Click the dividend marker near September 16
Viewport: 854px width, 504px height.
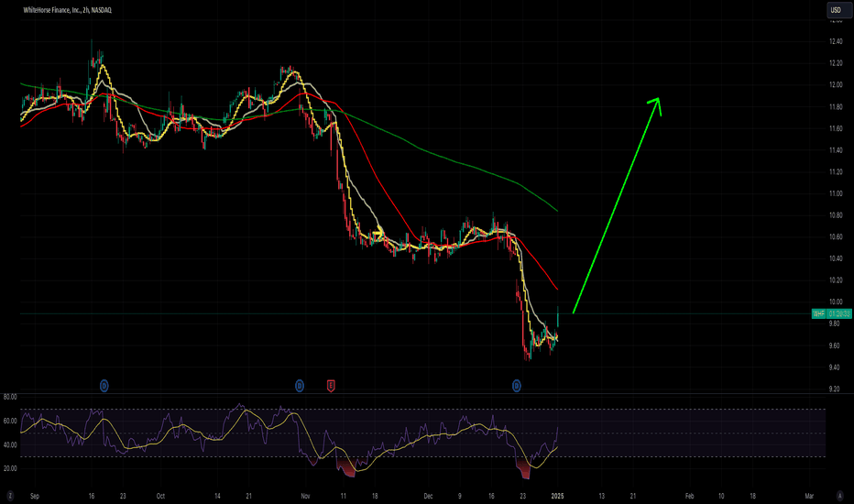pyautogui.click(x=104, y=386)
